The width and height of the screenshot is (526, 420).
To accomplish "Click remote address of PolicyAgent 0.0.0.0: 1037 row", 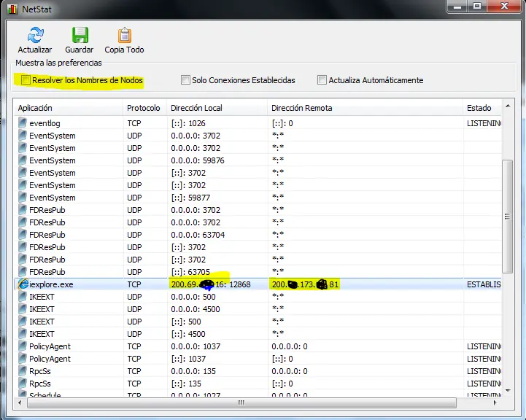I will click(290, 346).
